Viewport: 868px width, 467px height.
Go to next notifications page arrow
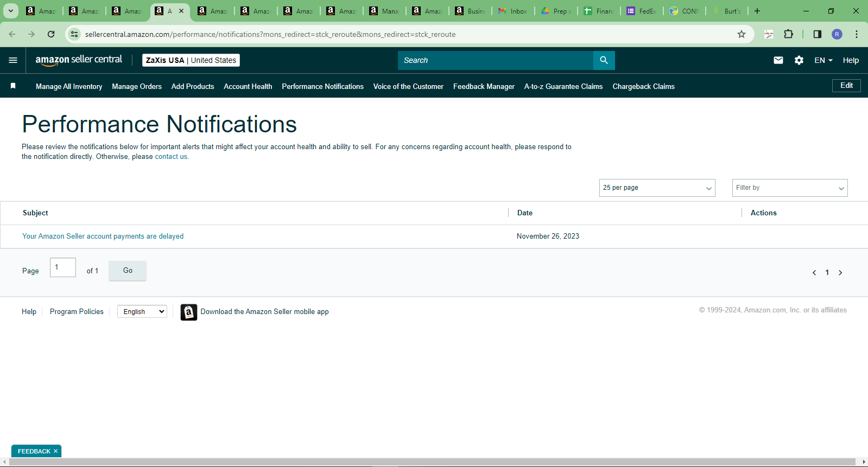(x=840, y=273)
